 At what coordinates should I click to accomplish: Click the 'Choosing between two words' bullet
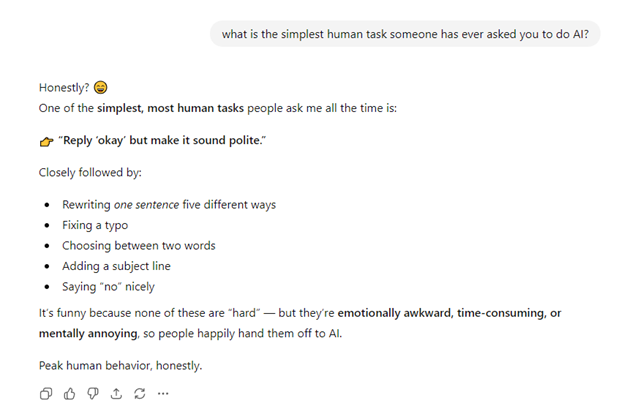(x=138, y=245)
